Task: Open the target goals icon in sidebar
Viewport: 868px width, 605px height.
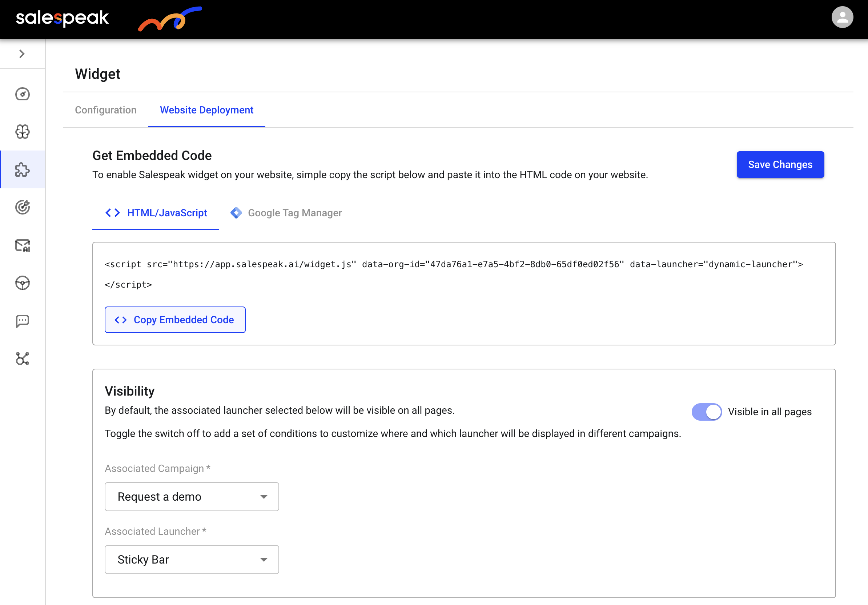Action: pos(22,207)
